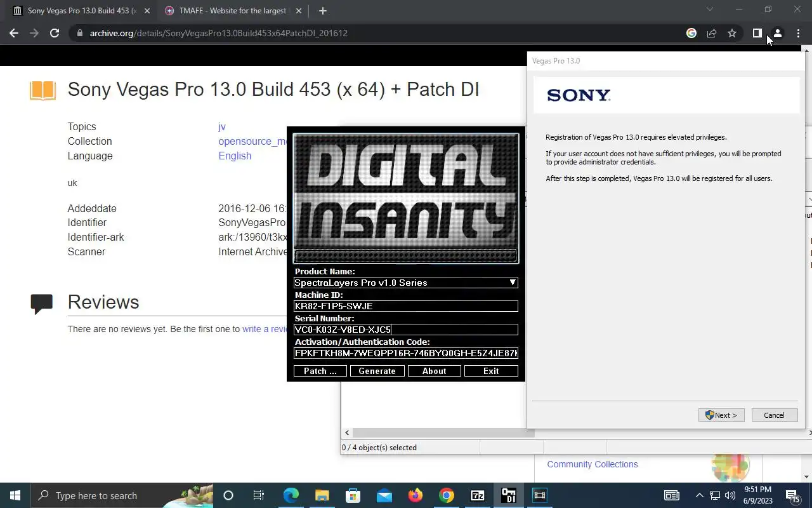Launch Microsoft Edge from the taskbar
812x508 pixels.
point(291,495)
